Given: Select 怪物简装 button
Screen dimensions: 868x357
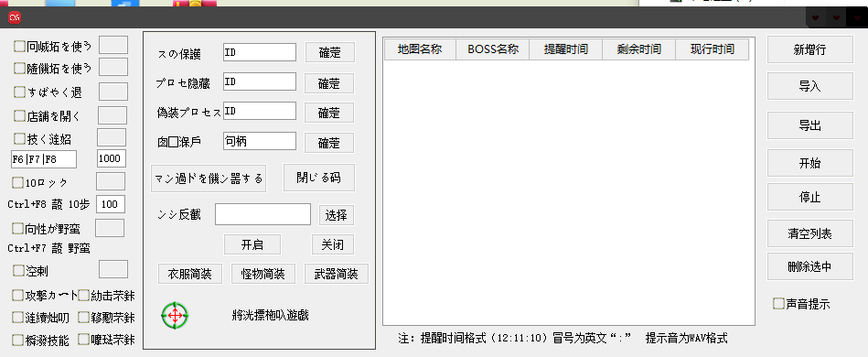Looking at the screenshot, I should pos(263,274).
